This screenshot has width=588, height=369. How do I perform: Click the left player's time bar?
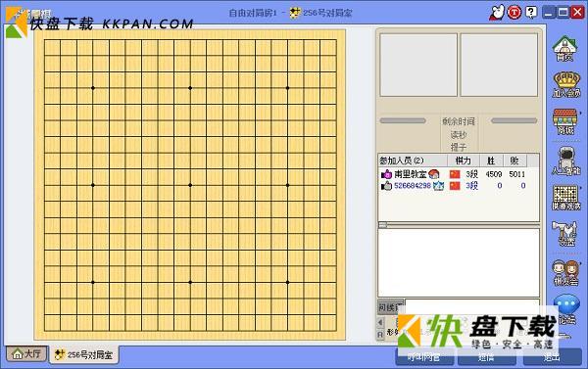click(x=403, y=120)
